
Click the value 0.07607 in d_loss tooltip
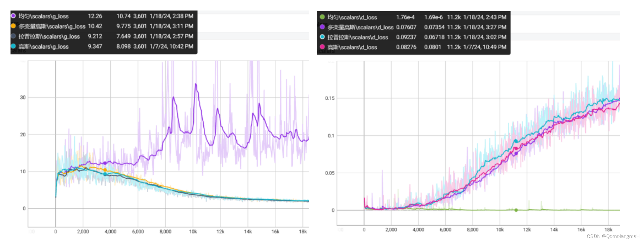pos(406,27)
